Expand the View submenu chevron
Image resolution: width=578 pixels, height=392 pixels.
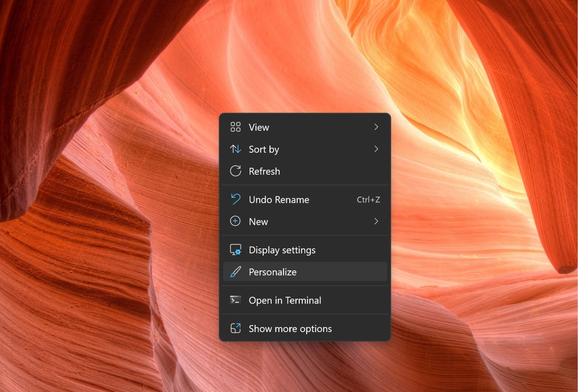[x=376, y=127]
